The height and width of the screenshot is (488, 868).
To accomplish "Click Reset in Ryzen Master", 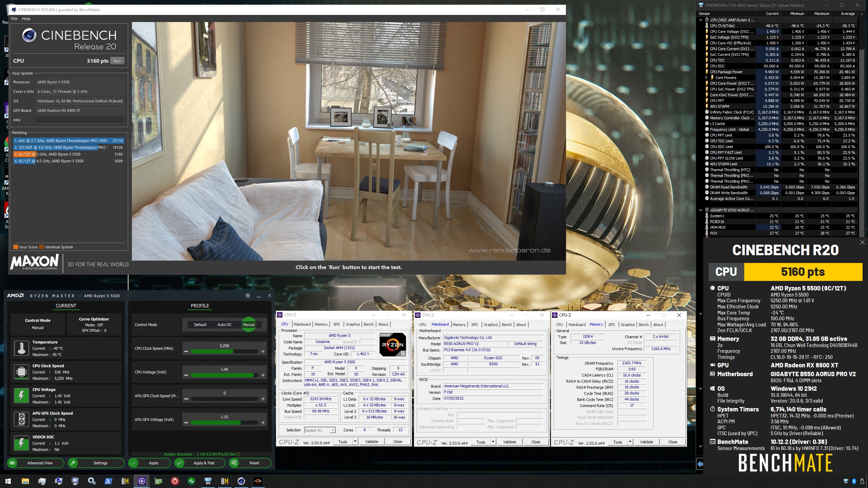I will [250, 463].
